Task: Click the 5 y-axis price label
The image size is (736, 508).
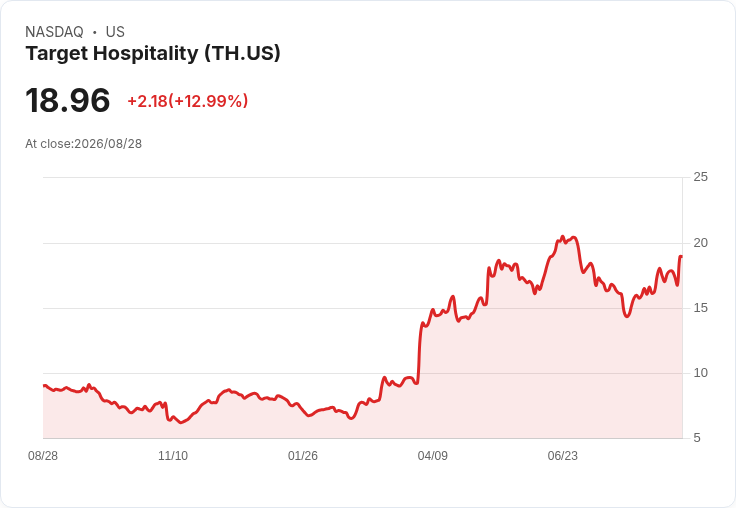Action: pos(697,438)
